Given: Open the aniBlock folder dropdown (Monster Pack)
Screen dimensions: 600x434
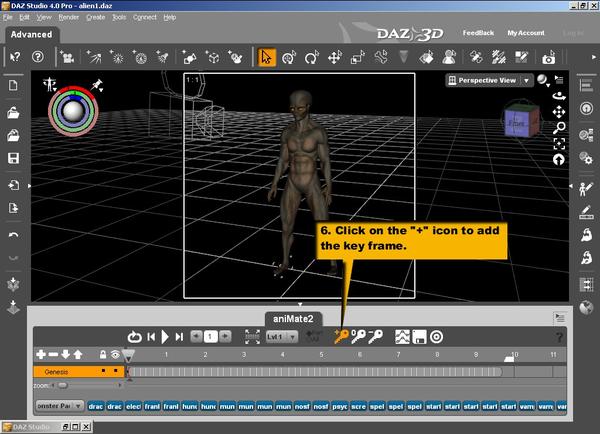Looking at the screenshot, I should coord(60,406).
